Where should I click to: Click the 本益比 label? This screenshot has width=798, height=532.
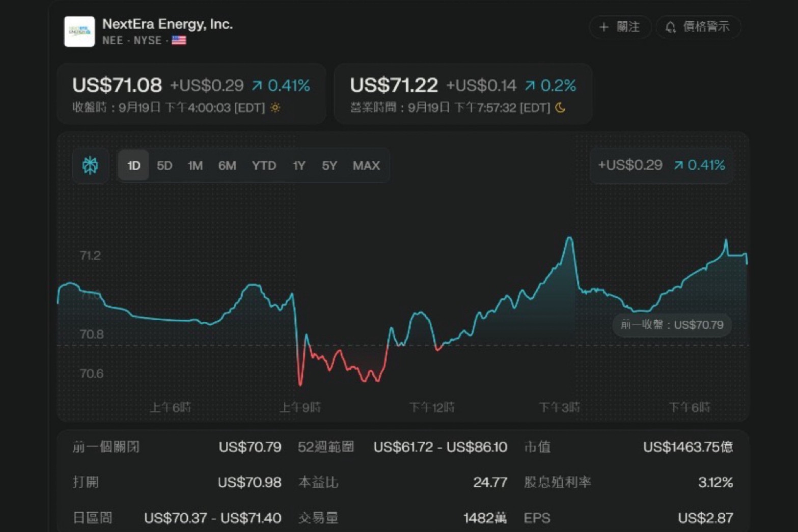[318, 482]
